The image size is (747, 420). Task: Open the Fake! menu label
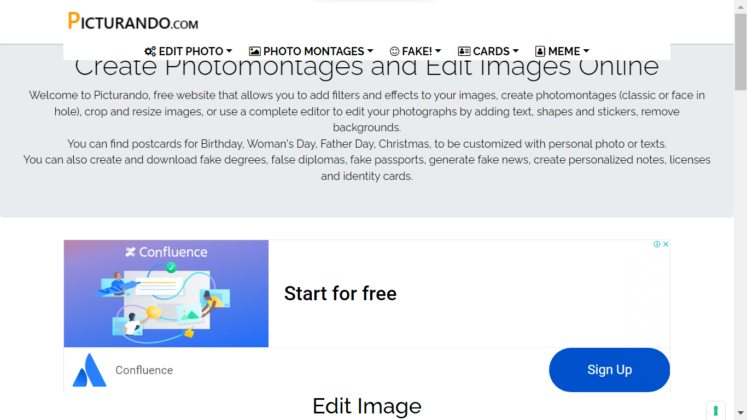(415, 51)
